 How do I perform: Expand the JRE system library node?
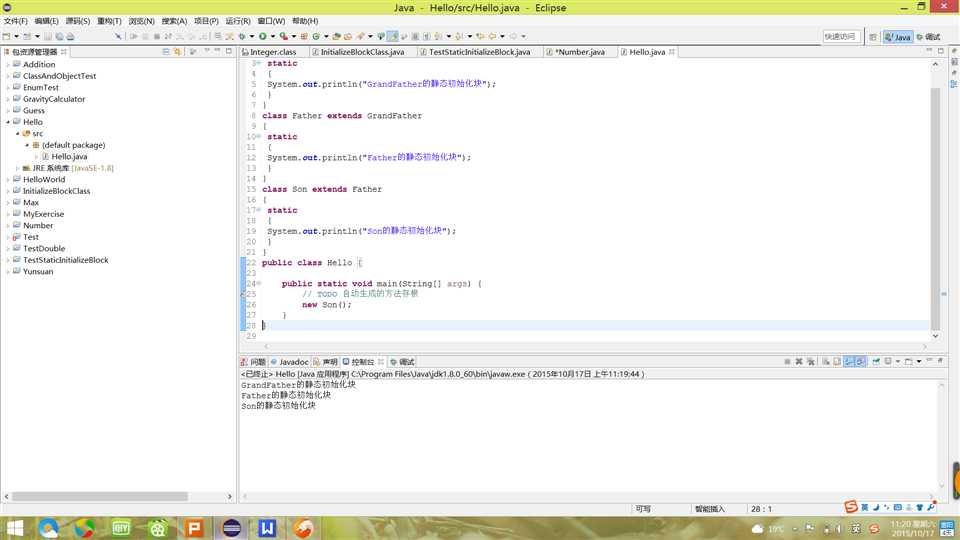tap(17, 168)
